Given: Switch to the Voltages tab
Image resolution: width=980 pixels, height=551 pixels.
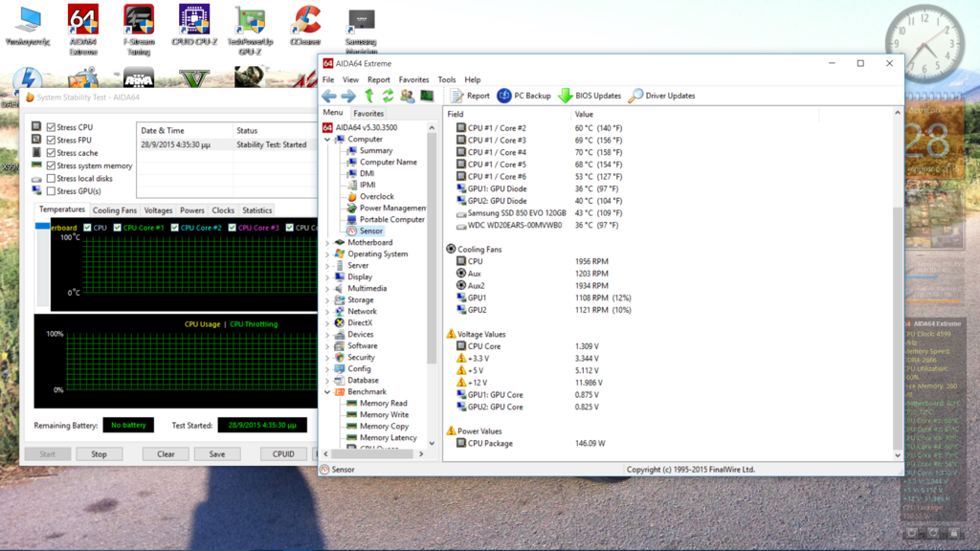Looking at the screenshot, I should click(x=158, y=210).
